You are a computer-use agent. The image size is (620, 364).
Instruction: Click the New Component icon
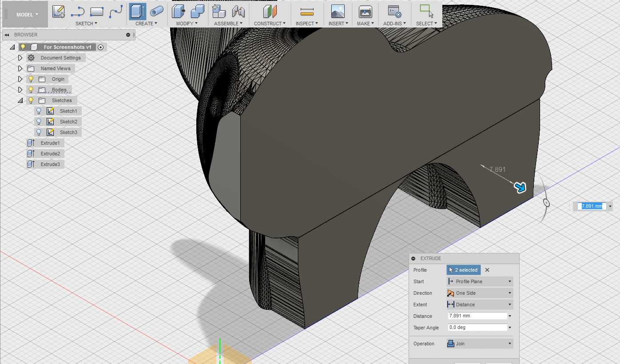(219, 12)
